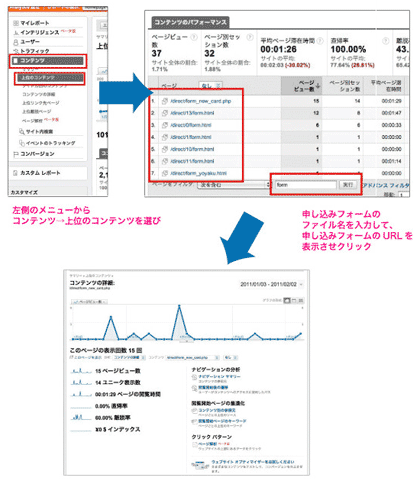Select 上位のコンテンツ submenu item
420x481 pixels.
click(x=50, y=78)
